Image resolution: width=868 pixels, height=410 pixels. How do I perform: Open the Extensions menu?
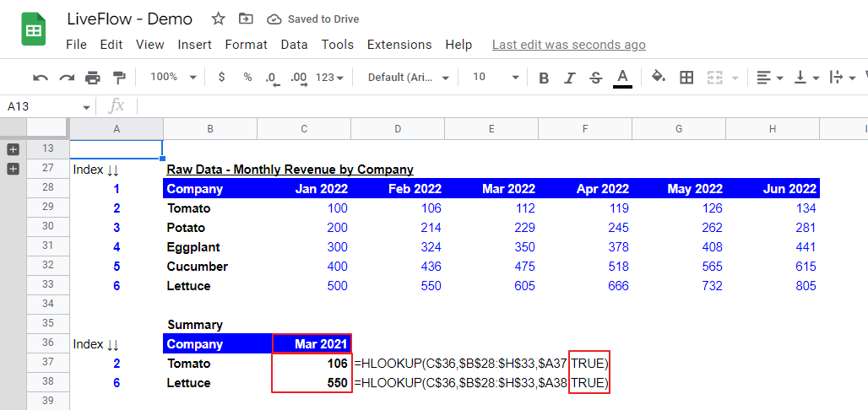399,45
